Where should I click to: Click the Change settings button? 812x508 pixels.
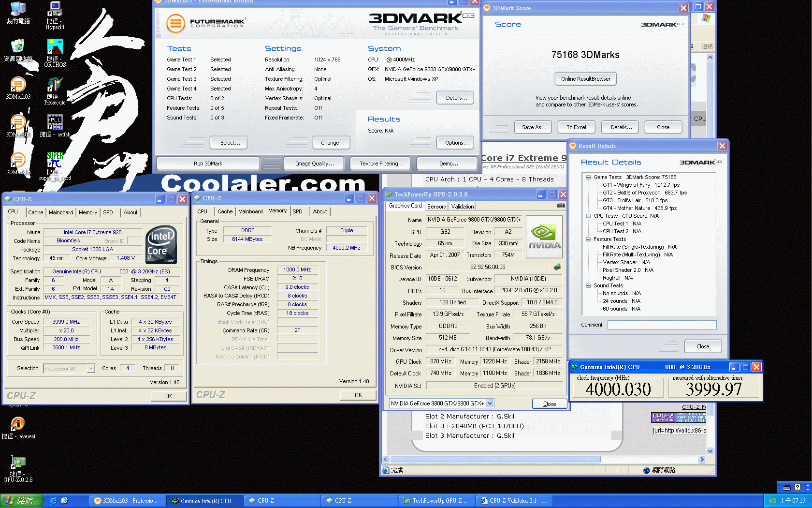click(333, 143)
